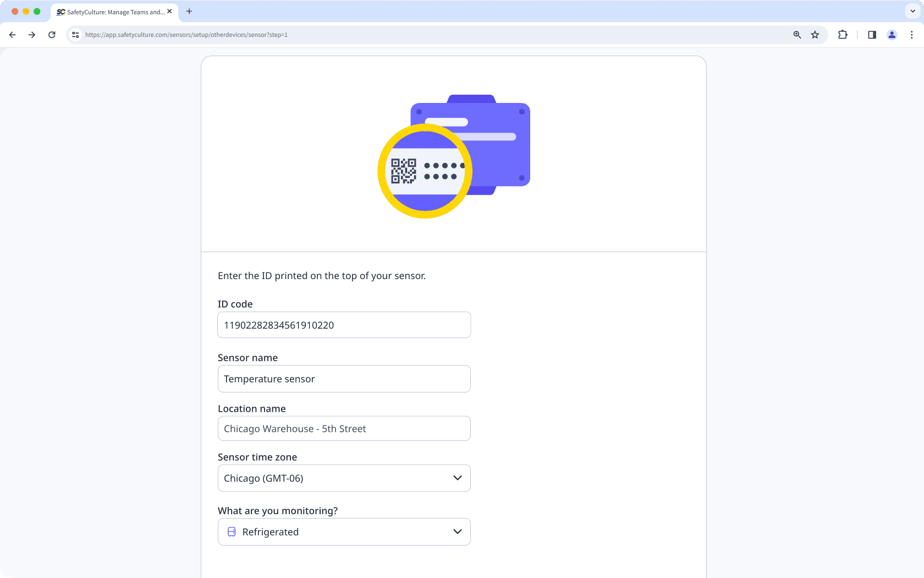Open the browser side panel icon
Image resolution: width=924 pixels, height=578 pixels.
872,34
